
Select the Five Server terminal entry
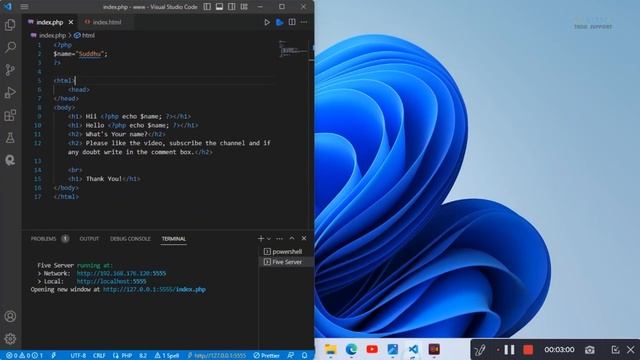pos(286,262)
